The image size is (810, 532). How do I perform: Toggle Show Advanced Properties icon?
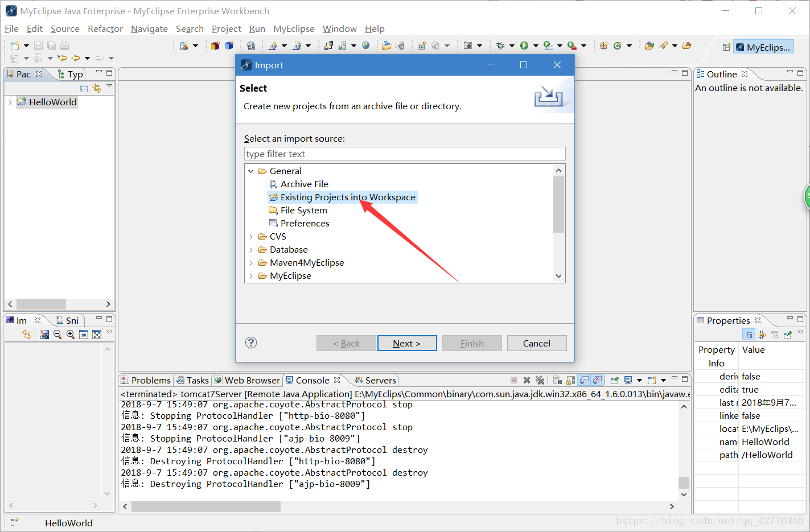point(762,335)
